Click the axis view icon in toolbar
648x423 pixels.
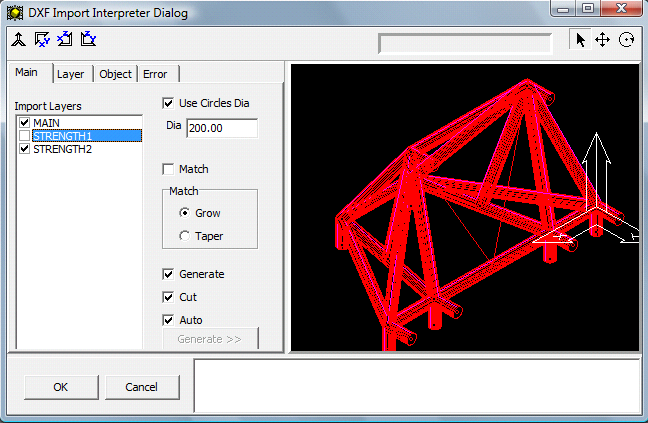click(18, 40)
